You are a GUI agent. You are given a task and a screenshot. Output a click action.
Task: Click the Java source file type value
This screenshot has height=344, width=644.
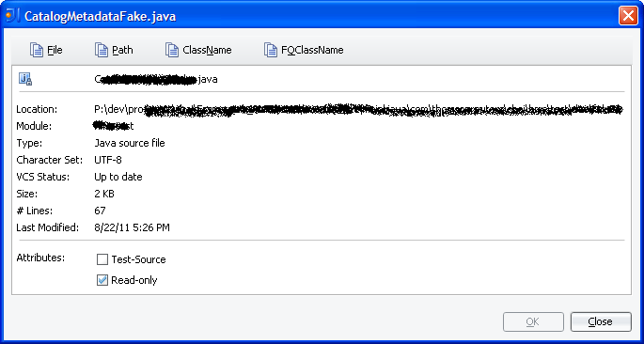(130, 143)
